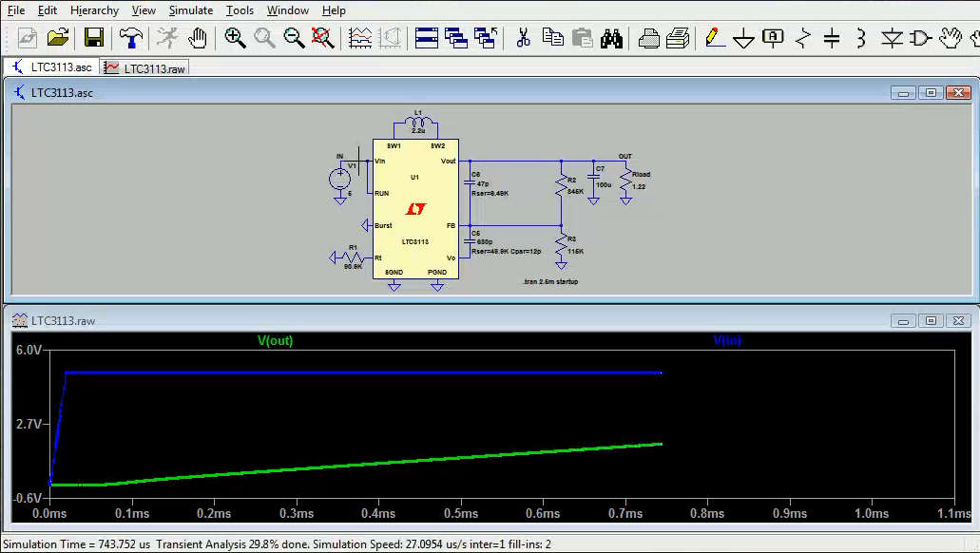Restore the LTC3113.asc schematic window

tap(931, 92)
